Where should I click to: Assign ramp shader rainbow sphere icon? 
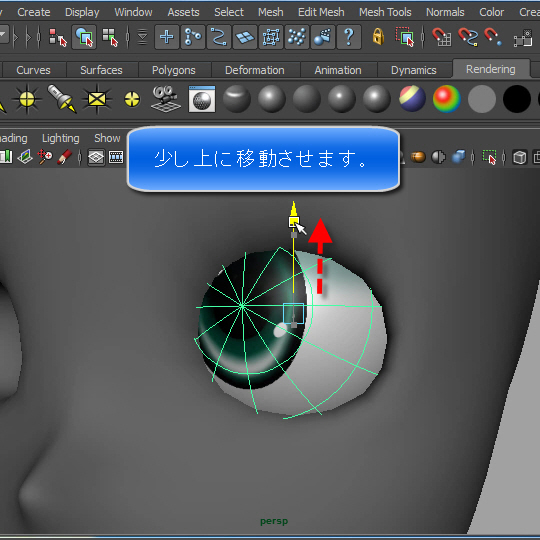(x=447, y=99)
